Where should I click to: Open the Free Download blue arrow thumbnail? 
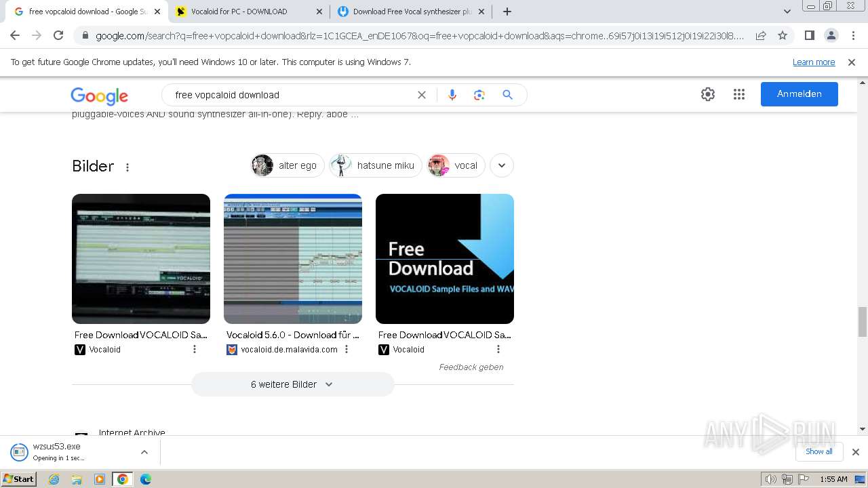tap(445, 259)
